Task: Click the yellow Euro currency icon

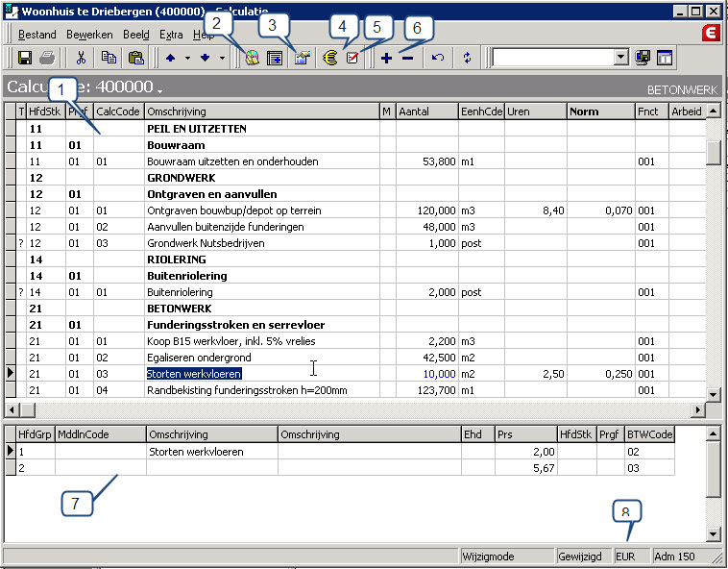Action: (x=330, y=58)
